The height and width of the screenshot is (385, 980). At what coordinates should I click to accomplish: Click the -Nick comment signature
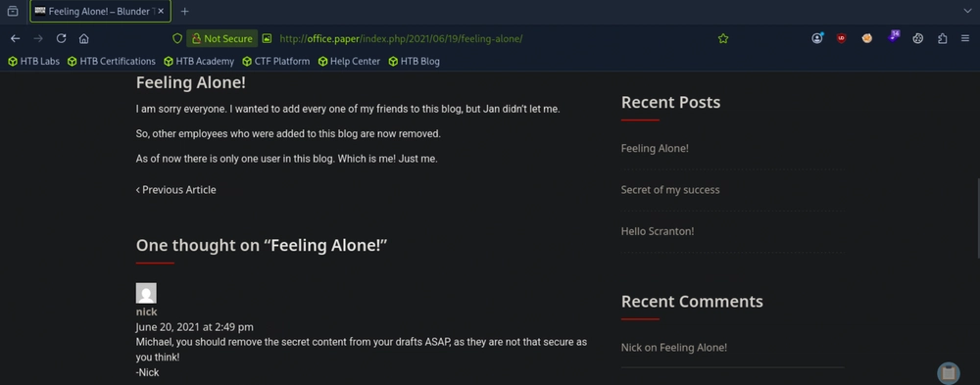(x=148, y=372)
